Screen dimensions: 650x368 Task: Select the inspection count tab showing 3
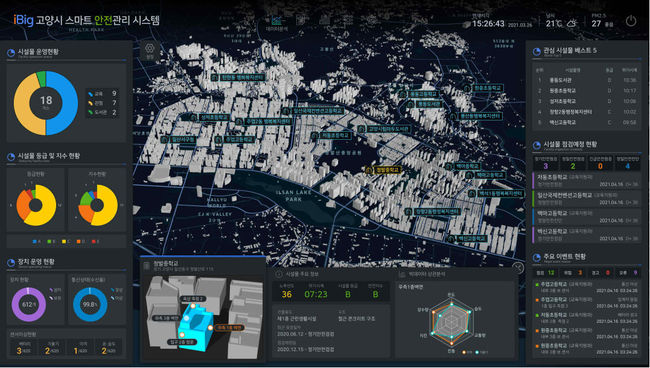point(546,164)
